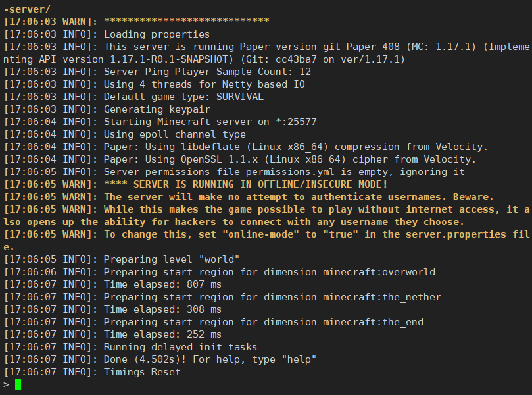Click the "Using libdeflate" compression line
The height and width of the screenshot is (395, 532).
[296, 147]
